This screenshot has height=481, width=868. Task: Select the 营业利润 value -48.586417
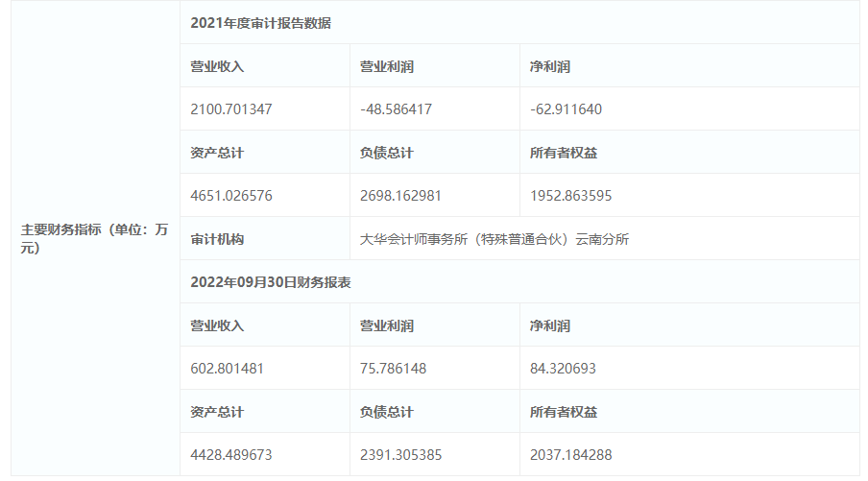click(396, 109)
